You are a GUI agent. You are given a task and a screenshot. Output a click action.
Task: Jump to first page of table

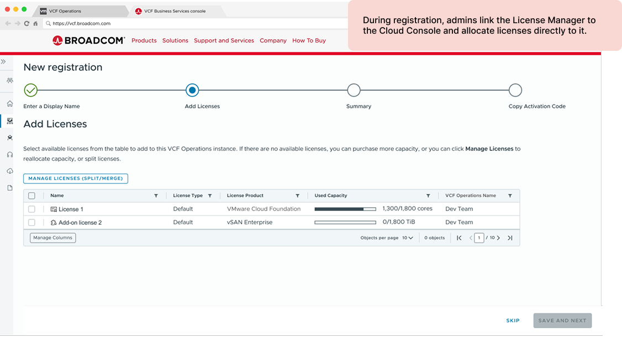459,238
